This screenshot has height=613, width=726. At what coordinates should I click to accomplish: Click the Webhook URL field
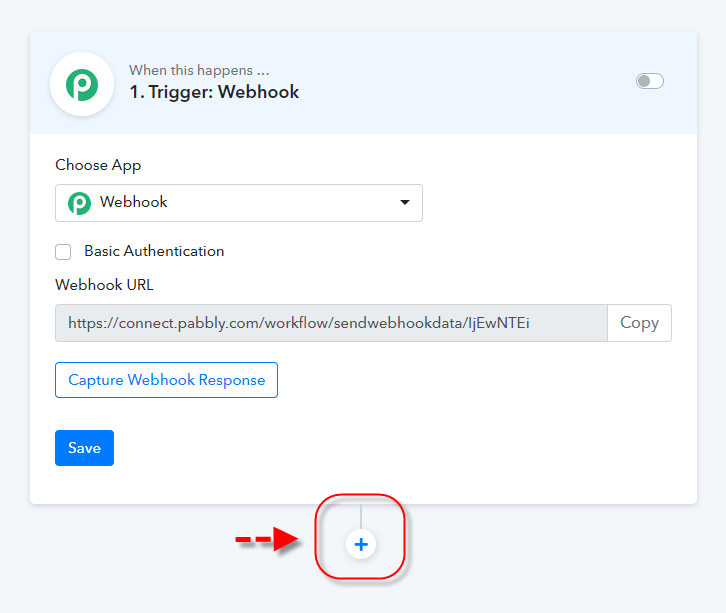click(331, 323)
